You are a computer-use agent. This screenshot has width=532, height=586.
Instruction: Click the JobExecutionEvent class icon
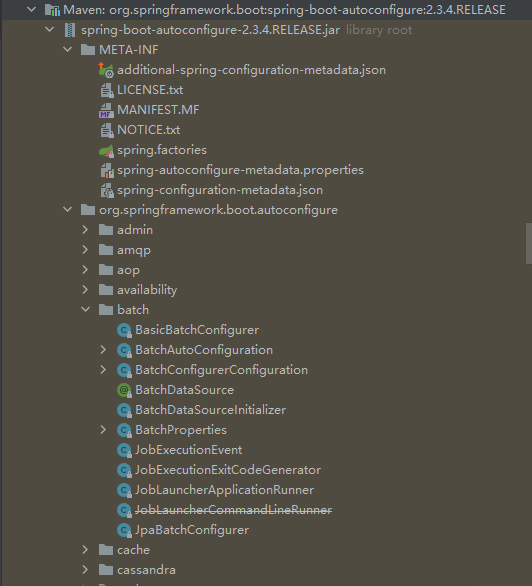tap(124, 450)
